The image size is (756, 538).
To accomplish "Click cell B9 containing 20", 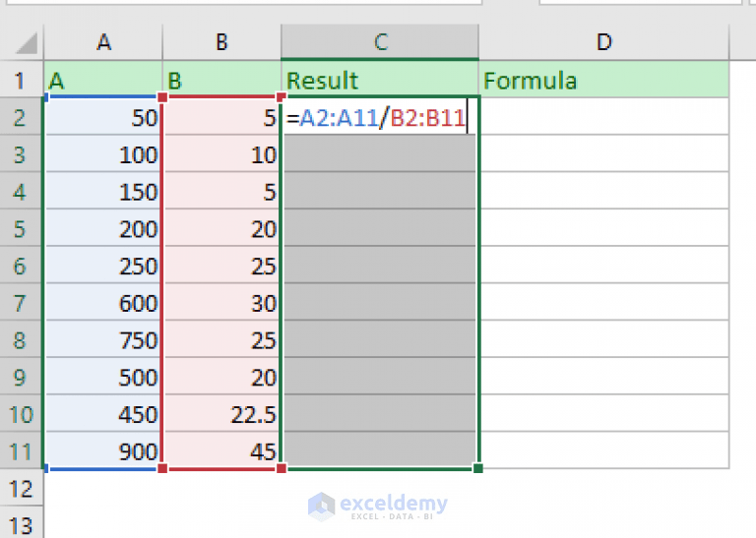I will (221, 376).
